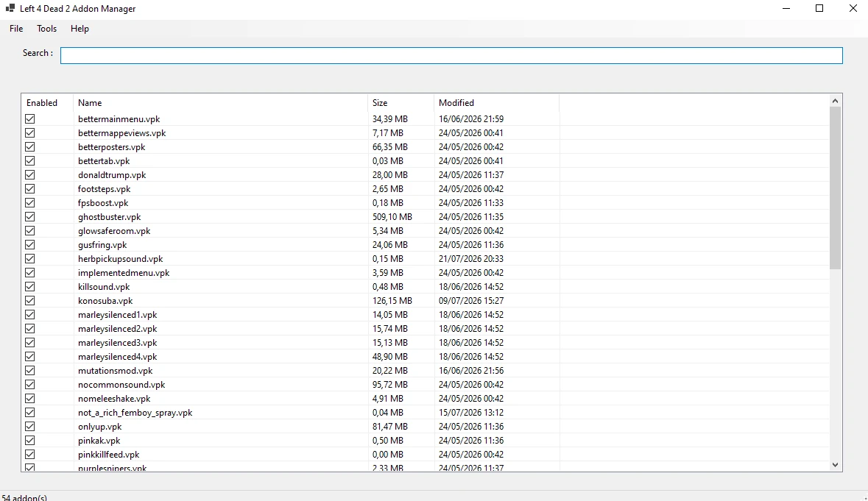The image size is (868, 501).
Task: Disable the ghostbuster.vpk addon checkbox
Action: 30,217
